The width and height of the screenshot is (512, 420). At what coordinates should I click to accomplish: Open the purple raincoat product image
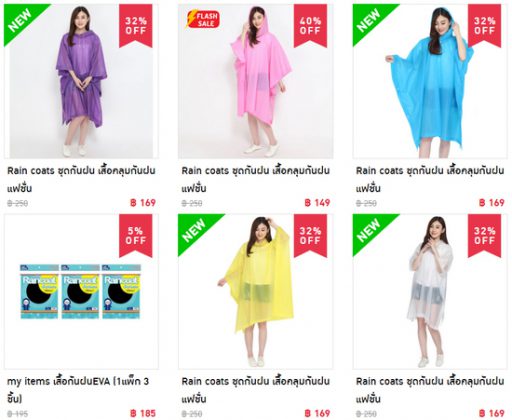[81, 81]
